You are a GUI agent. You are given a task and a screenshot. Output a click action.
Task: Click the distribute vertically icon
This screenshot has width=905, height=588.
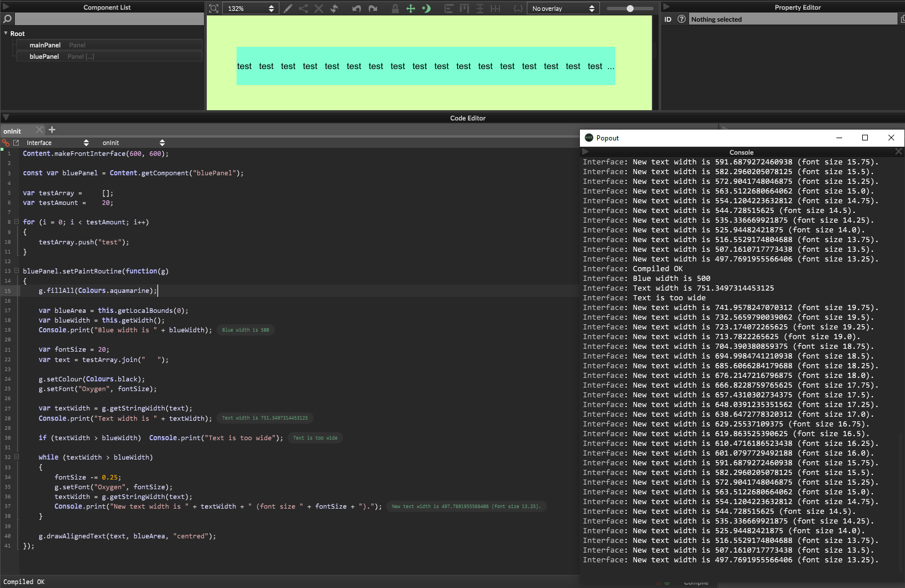pyautogui.click(x=480, y=9)
